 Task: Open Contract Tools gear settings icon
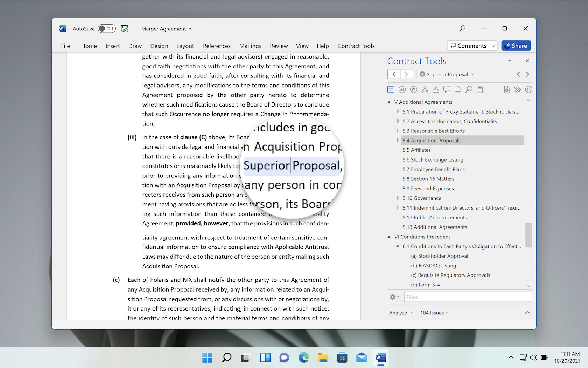[x=517, y=89]
